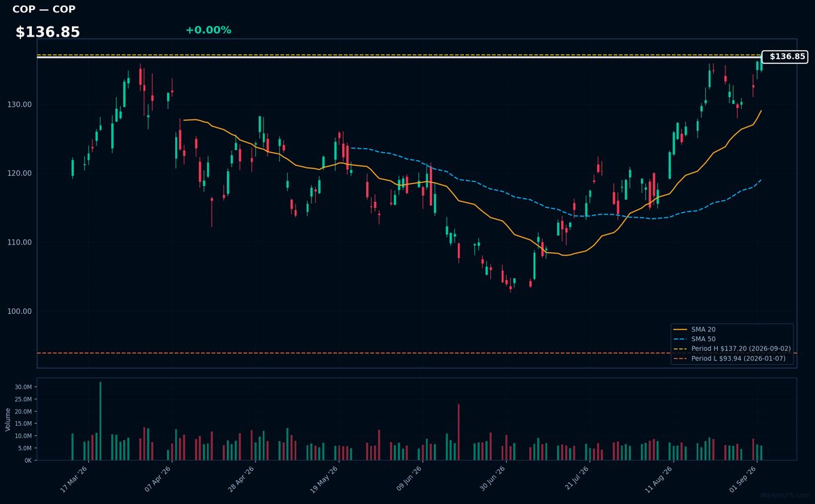The image size is (815, 504).
Task: Click the 17 Mar '26 date label
Action: pyautogui.click(x=74, y=480)
